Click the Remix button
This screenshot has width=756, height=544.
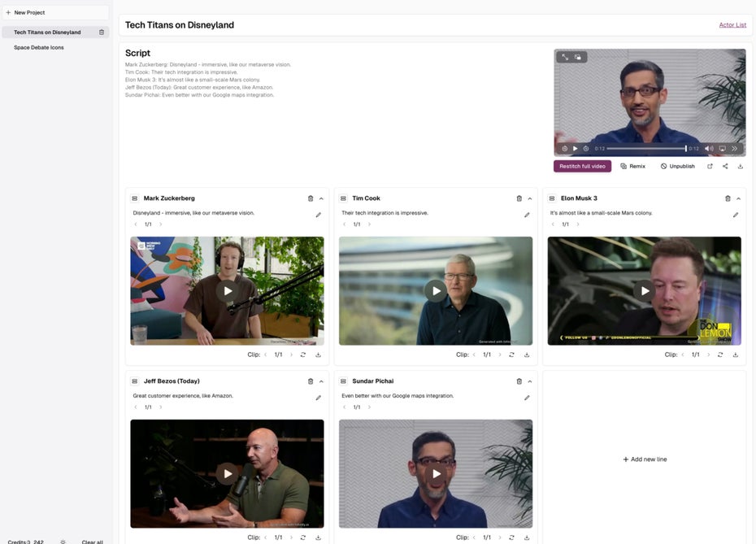(632, 166)
